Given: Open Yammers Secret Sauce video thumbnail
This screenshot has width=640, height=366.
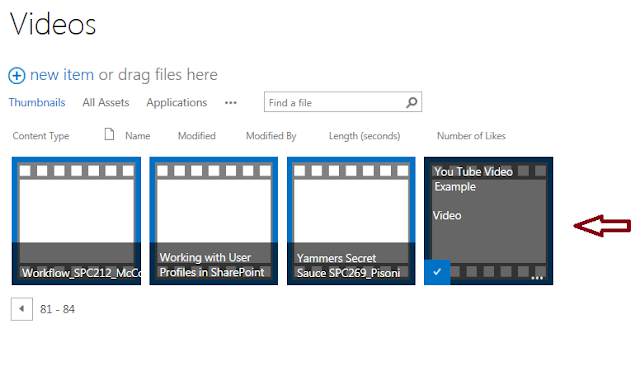Looking at the screenshot, I should coord(351,221).
